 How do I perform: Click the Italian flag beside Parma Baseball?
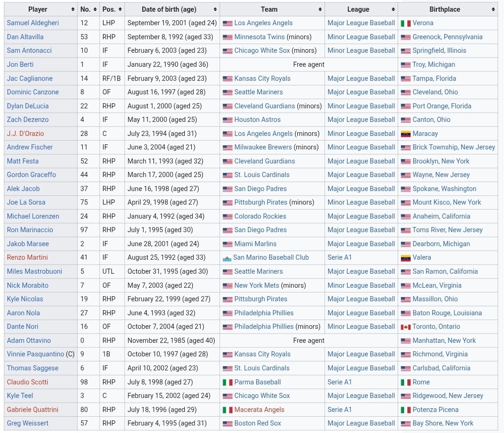[x=228, y=383]
